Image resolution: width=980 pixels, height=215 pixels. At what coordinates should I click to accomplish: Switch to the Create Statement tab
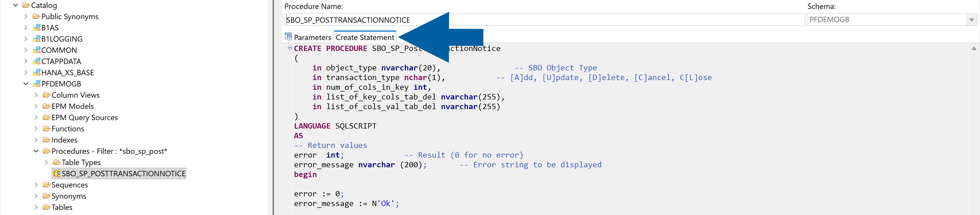coord(365,37)
